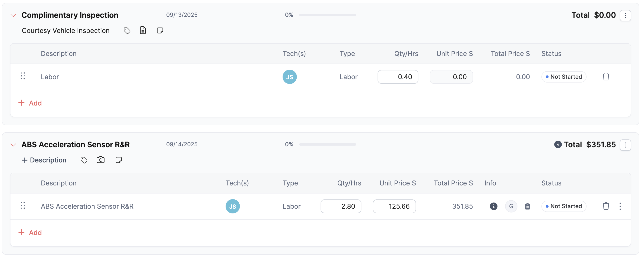Viewport: 644px width, 258px height.
Task: Click the G badge in Info column
Action: pos(511,207)
